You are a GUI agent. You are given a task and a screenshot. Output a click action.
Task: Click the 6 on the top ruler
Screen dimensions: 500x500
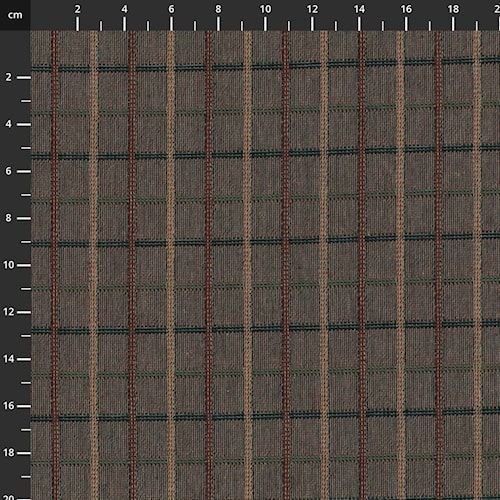point(171,9)
